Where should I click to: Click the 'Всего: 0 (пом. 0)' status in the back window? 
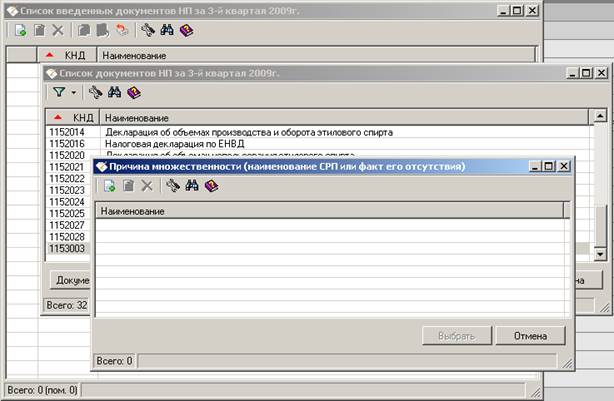(x=42, y=390)
